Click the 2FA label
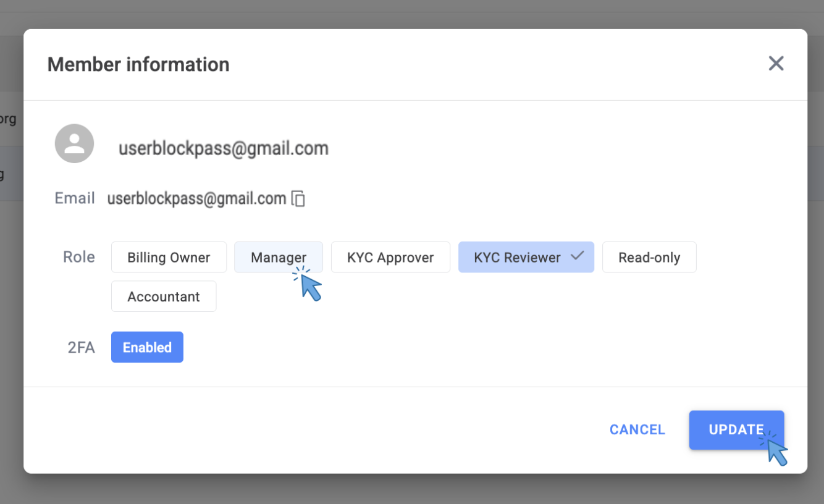 click(x=81, y=348)
